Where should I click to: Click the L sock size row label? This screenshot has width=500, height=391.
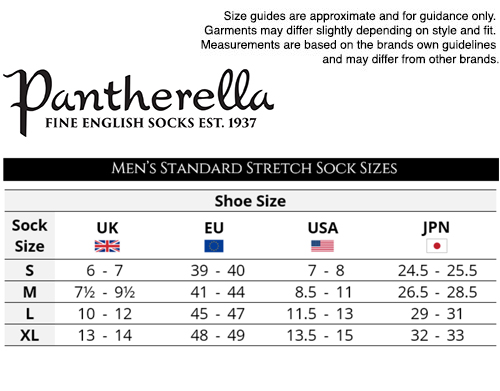click(29, 314)
